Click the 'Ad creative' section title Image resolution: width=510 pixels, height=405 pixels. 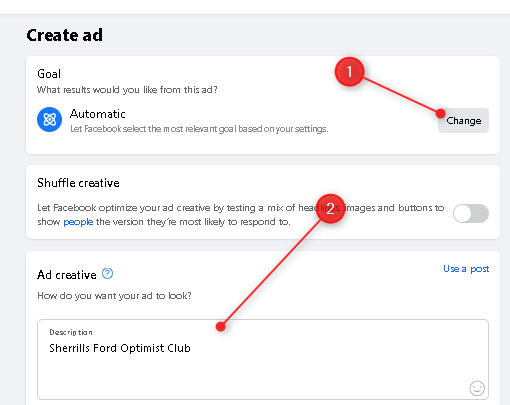coord(67,275)
